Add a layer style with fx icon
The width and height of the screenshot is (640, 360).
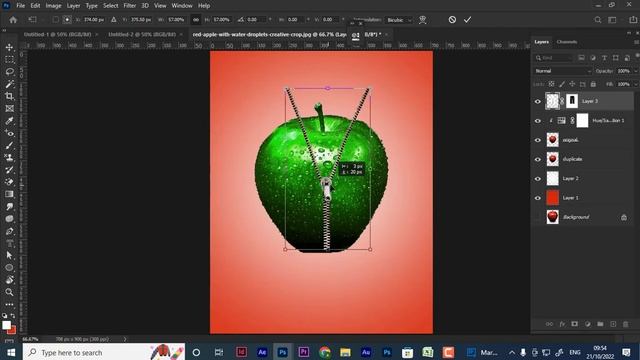coord(562,324)
